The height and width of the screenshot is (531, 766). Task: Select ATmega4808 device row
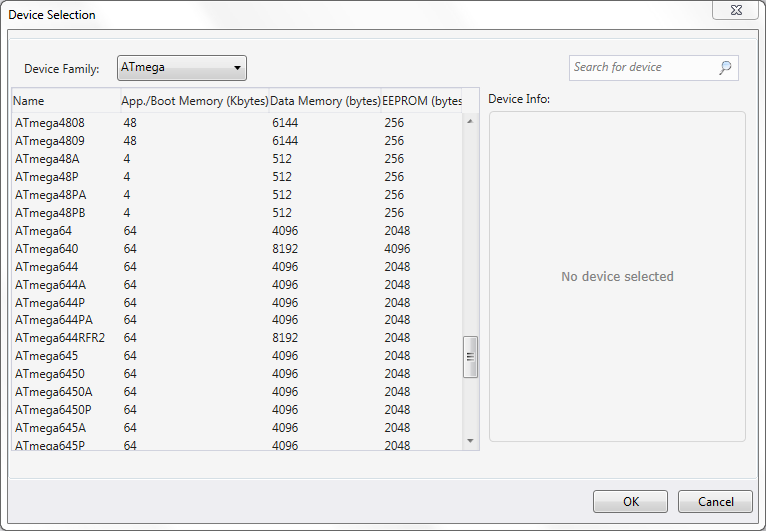237,123
